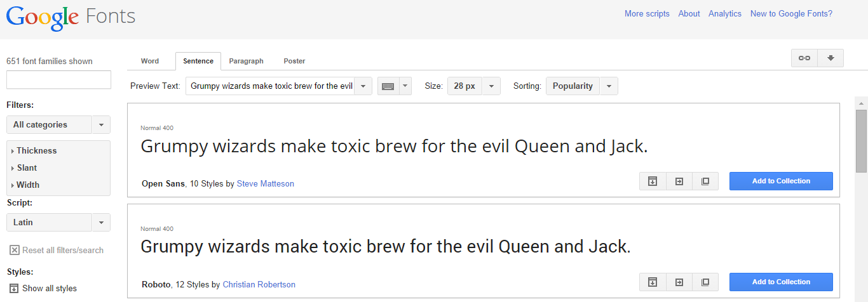The height and width of the screenshot is (302, 868).
Task: Click the Reset filters X icon
Action: pyautogui.click(x=14, y=250)
